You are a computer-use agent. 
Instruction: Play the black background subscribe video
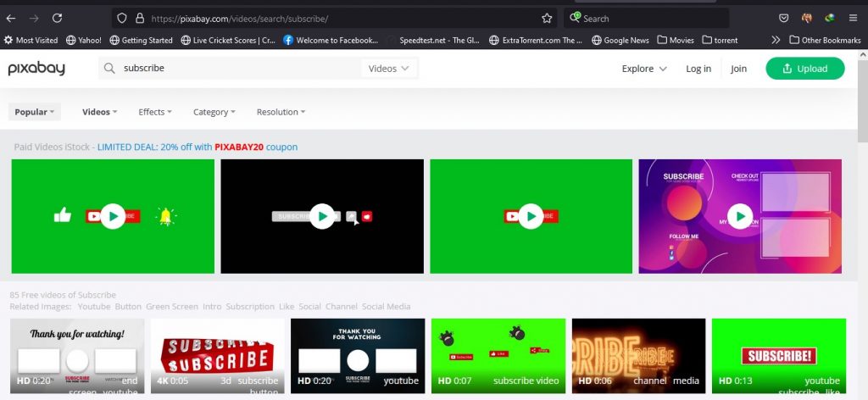point(322,216)
